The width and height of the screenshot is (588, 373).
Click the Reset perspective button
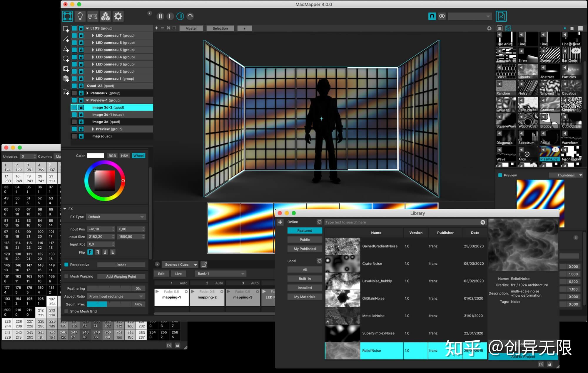coord(121,265)
